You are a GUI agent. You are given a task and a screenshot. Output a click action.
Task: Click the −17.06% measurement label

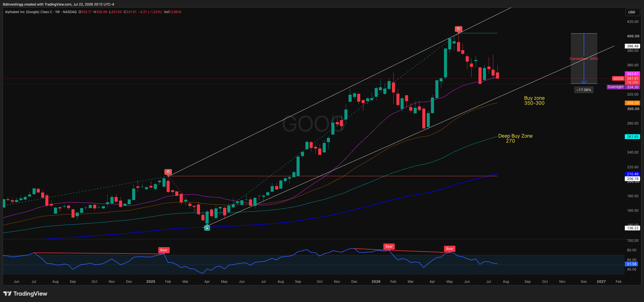tap(584, 90)
